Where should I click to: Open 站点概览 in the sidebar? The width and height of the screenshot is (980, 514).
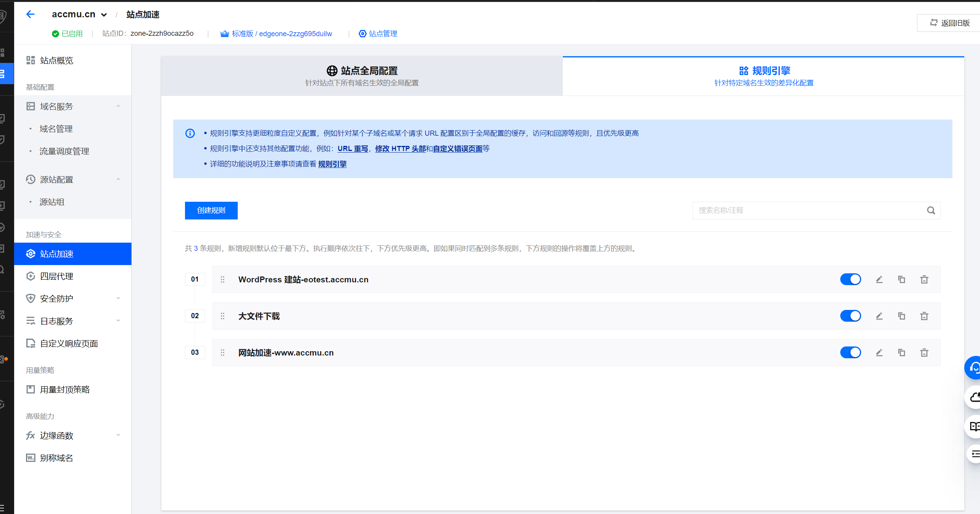[x=73, y=61]
